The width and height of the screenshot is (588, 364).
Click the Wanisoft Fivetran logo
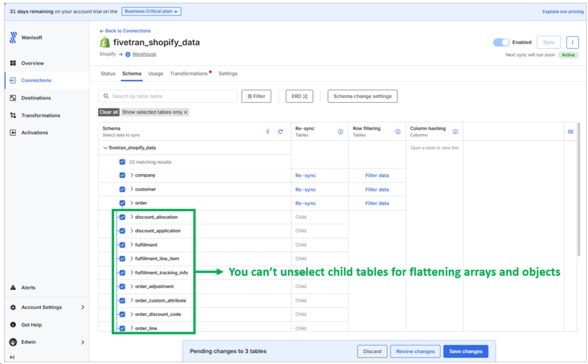click(13, 37)
